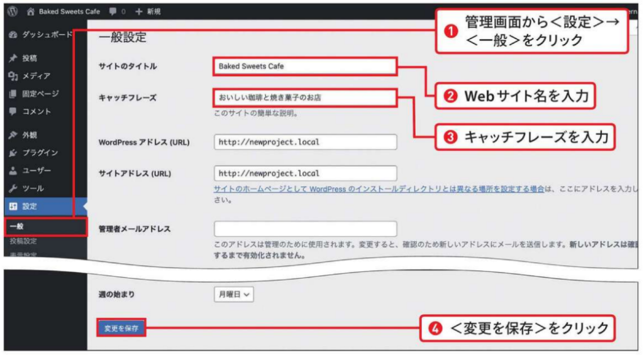The image size is (644, 355).
Task: Click the 固定ページ icon in sidebar
Action: coord(13,94)
